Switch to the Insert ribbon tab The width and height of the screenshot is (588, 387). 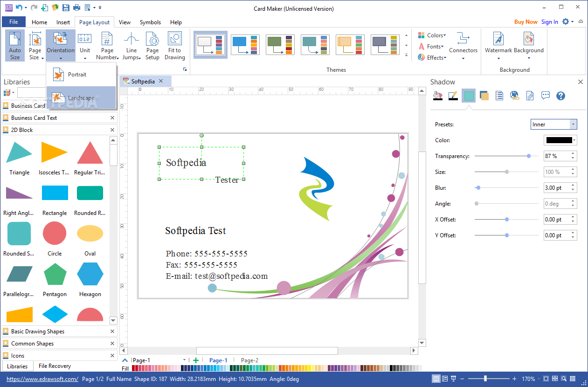63,22
